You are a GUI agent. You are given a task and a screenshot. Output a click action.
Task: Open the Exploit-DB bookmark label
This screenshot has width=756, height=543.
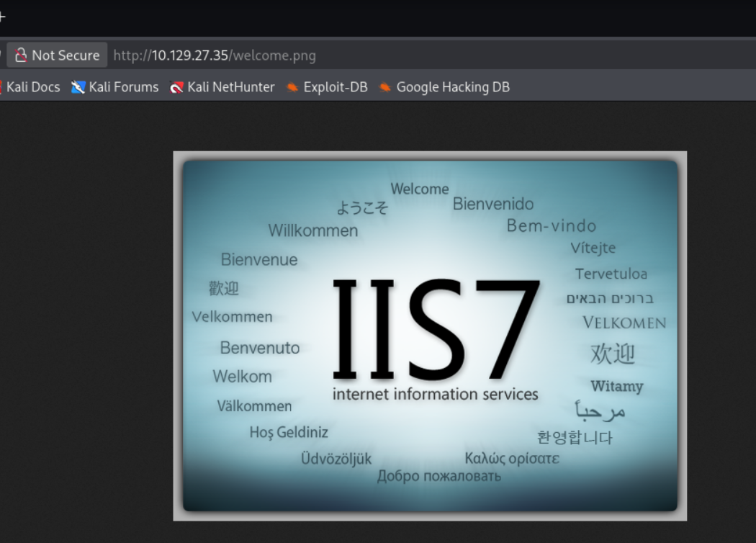click(x=336, y=87)
